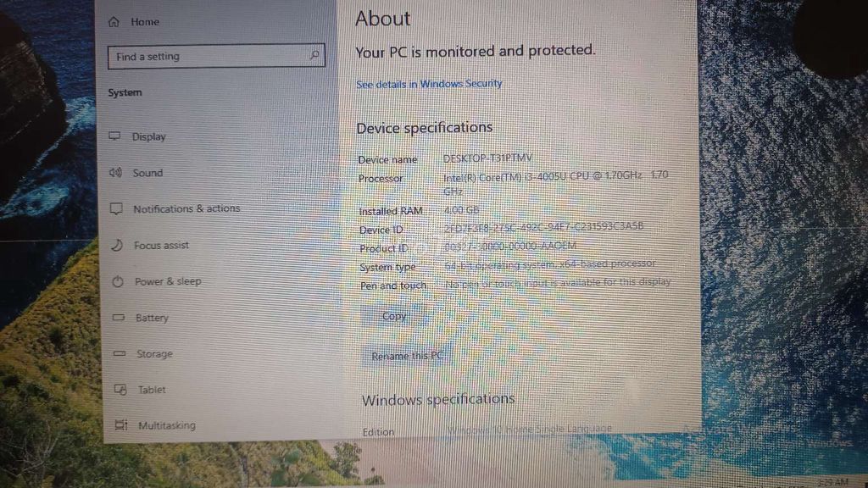Click the Battery icon

(119, 318)
